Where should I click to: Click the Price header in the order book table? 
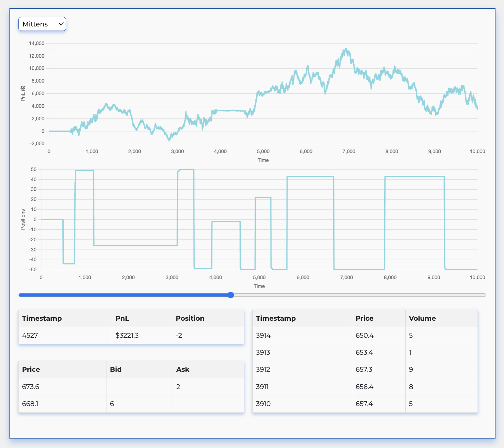62,370
